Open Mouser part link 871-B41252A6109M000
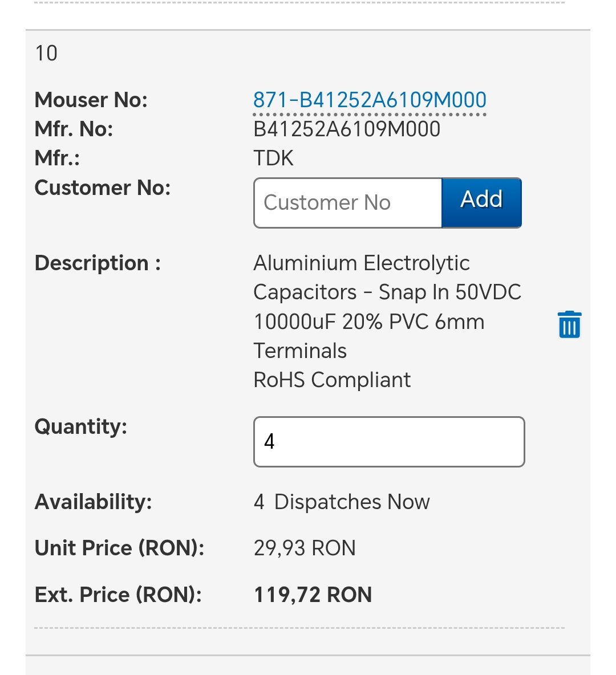Image resolution: width=616 pixels, height=675 pixels. (370, 100)
